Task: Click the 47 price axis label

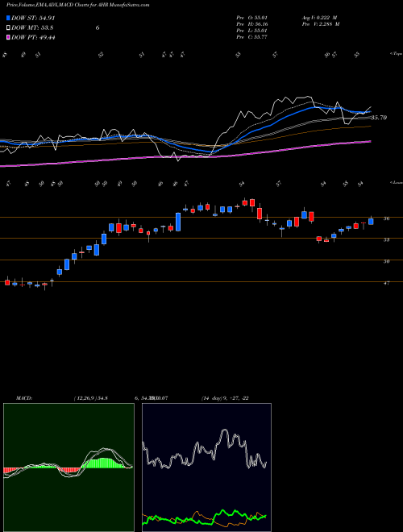Action: 386,283
